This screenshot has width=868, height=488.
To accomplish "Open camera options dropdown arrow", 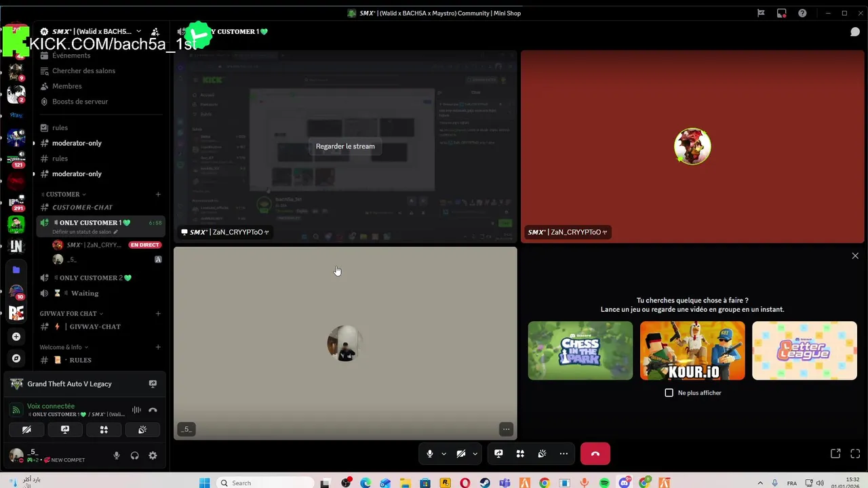I will click(x=475, y=454).
